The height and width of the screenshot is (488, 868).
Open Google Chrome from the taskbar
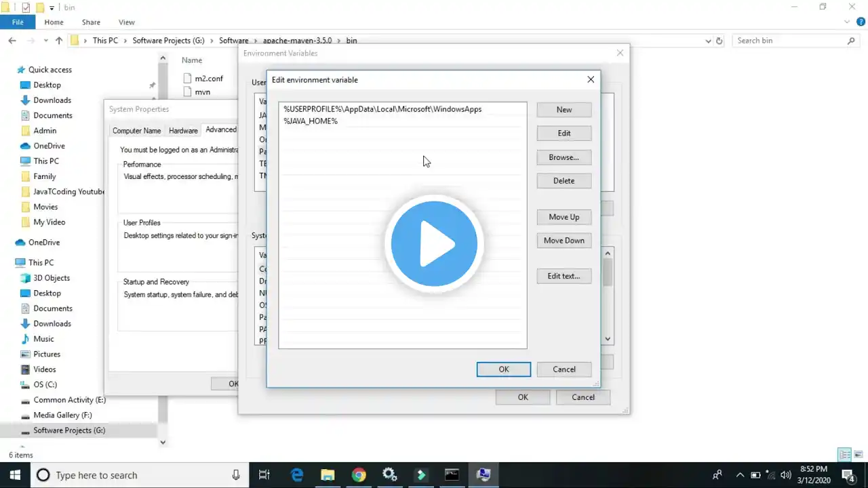(x=359, y=475)
